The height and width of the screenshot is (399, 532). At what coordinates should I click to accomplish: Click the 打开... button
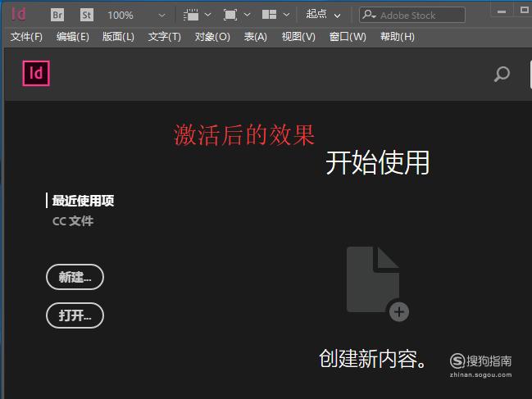click(75, 315)
